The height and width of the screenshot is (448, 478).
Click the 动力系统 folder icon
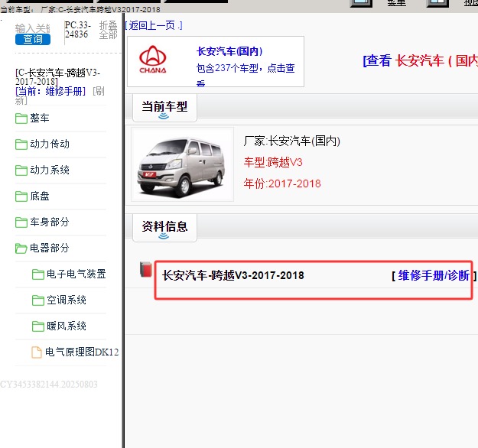pyautogui.click(x=21, y=170)
